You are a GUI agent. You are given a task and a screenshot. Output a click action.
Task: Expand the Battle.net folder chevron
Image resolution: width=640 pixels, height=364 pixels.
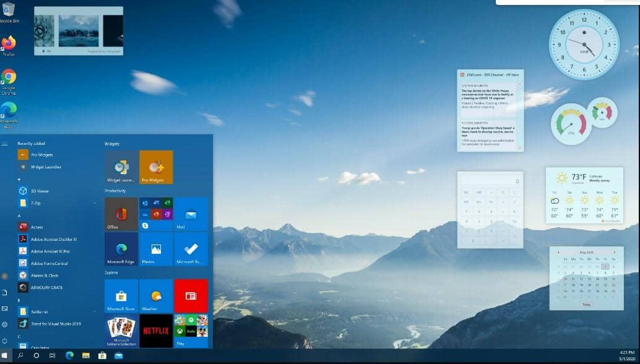click(x=95, y=311)
